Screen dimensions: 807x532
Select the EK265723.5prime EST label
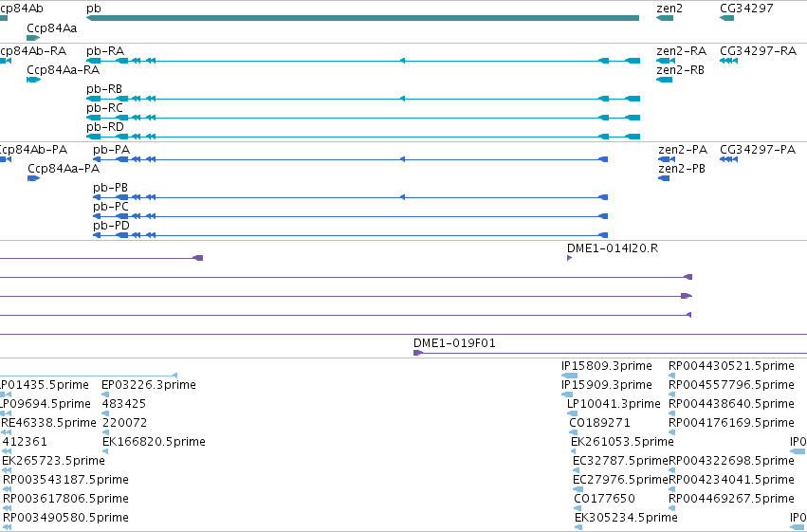(53, 461)
